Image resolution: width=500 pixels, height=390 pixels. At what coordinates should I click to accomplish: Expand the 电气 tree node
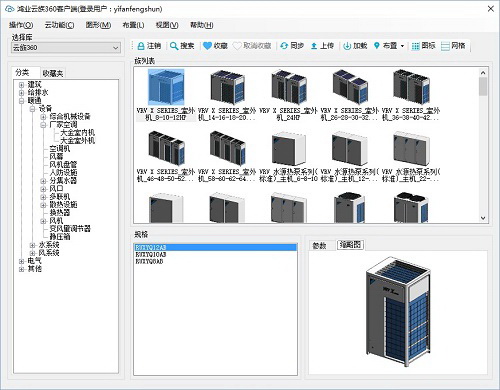(x=22, y=261)
